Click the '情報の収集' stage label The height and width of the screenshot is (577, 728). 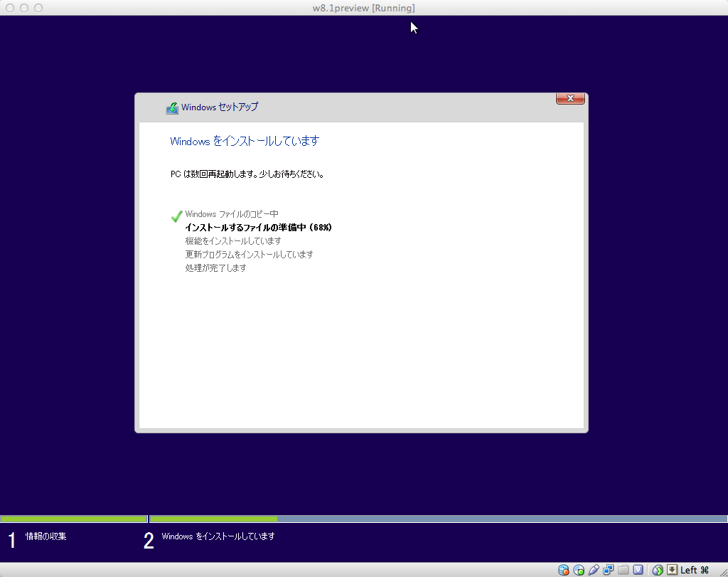(46, 536)
